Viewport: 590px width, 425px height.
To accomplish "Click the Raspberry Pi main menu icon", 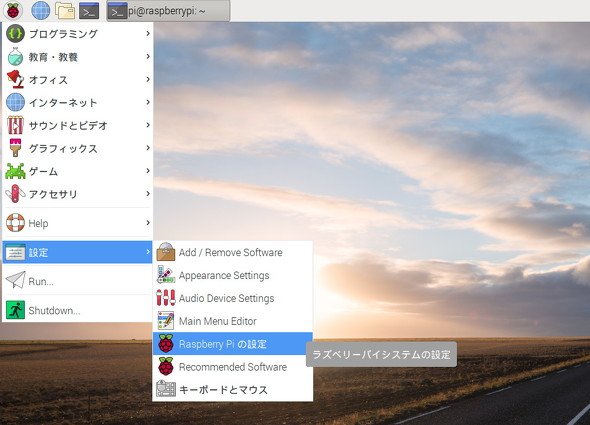I will (12, 10).
